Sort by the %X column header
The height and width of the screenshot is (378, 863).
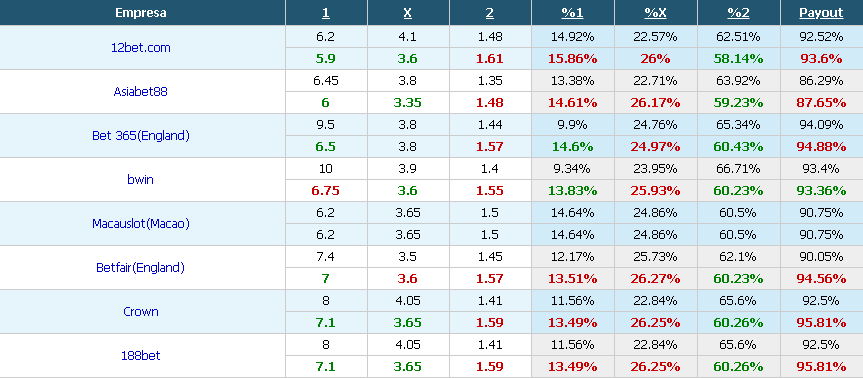point(656,13)
